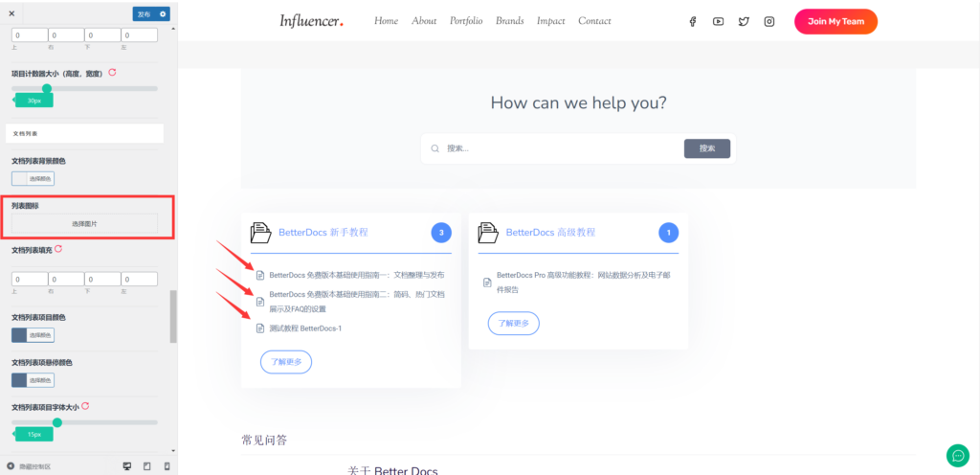Open the Twitter social icon
Viewport: 980px width, 475px height.
click(x=744, y=21)
